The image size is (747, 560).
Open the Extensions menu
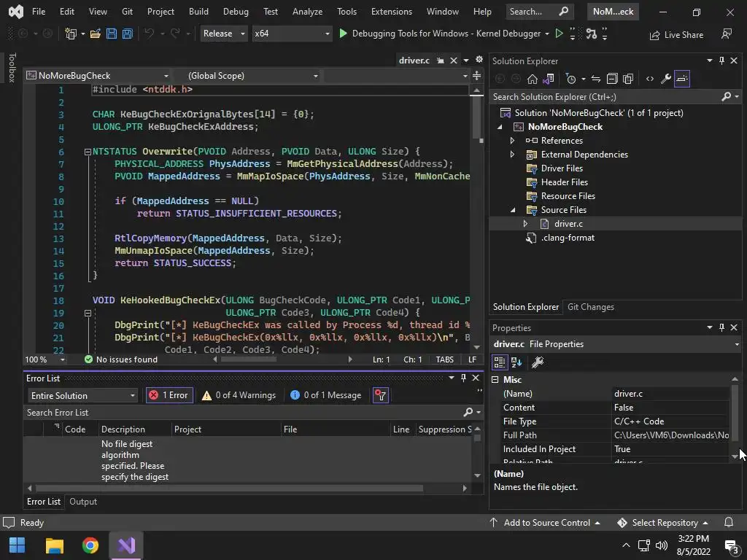click(x=392, y=12)
